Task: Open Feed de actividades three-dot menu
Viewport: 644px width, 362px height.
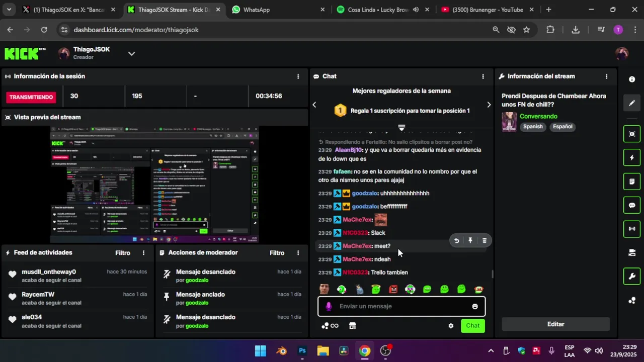Action: click(143, 253)
